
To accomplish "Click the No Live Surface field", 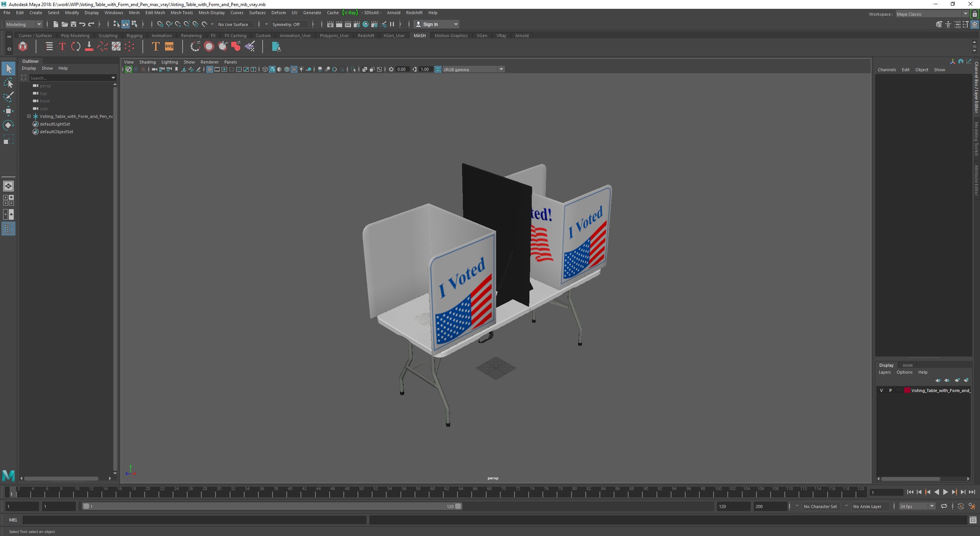I will (235, 24).
